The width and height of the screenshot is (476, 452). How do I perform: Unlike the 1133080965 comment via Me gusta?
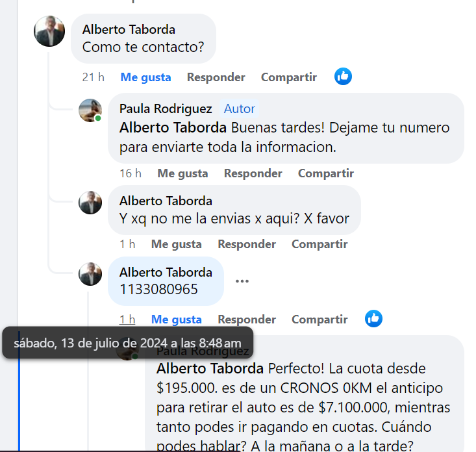176,320
